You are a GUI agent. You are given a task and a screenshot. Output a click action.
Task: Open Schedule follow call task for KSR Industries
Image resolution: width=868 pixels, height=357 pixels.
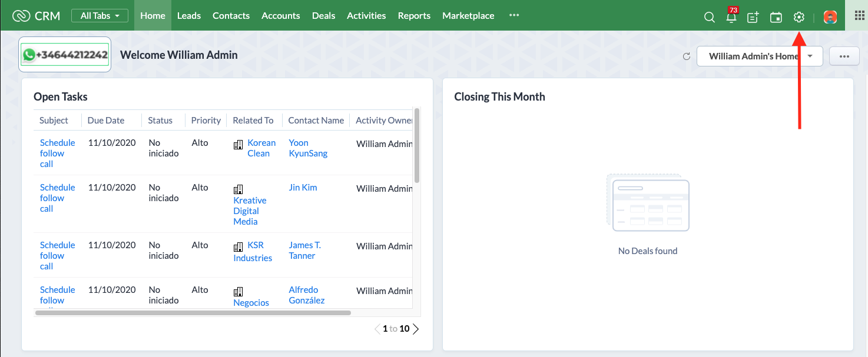point(58,256)
